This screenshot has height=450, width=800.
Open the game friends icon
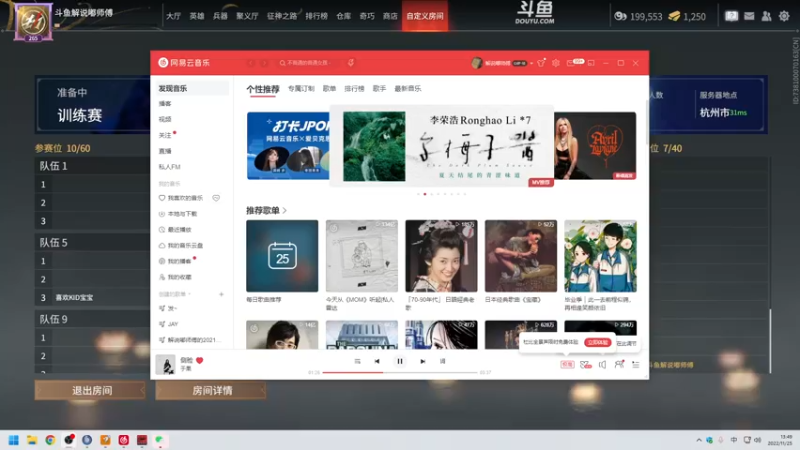pyautogui.click(x=766, y=16)
